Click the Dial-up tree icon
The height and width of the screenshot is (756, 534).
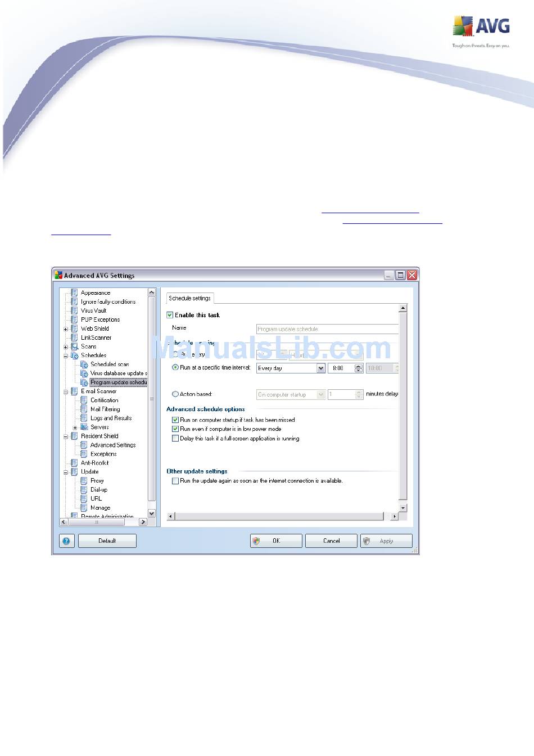[x=84, y=490]
